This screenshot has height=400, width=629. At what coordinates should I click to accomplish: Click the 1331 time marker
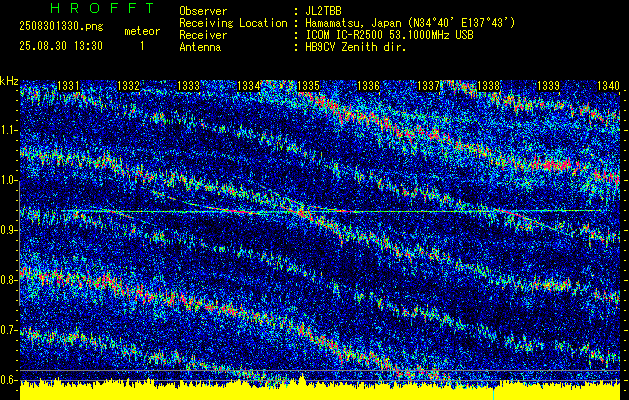[68, 85]
